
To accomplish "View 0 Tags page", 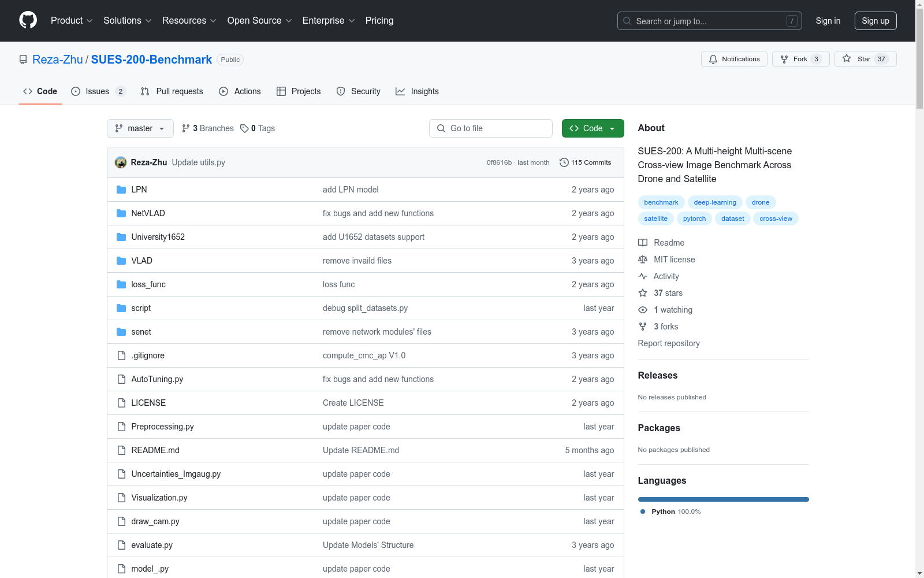I will coord(258,128).
